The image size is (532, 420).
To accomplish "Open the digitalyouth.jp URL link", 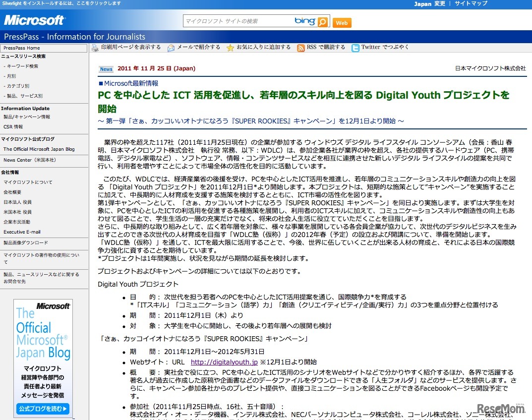I will coord(224,362).
